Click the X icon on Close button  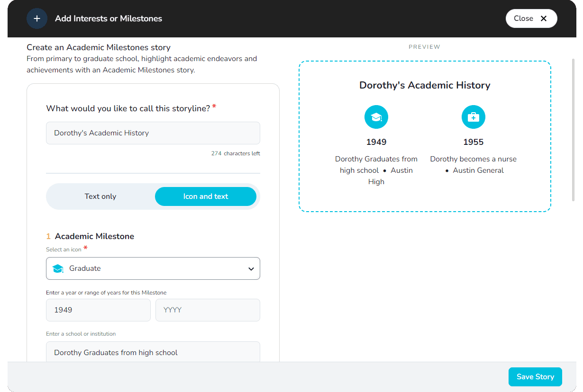pos(544,18)
